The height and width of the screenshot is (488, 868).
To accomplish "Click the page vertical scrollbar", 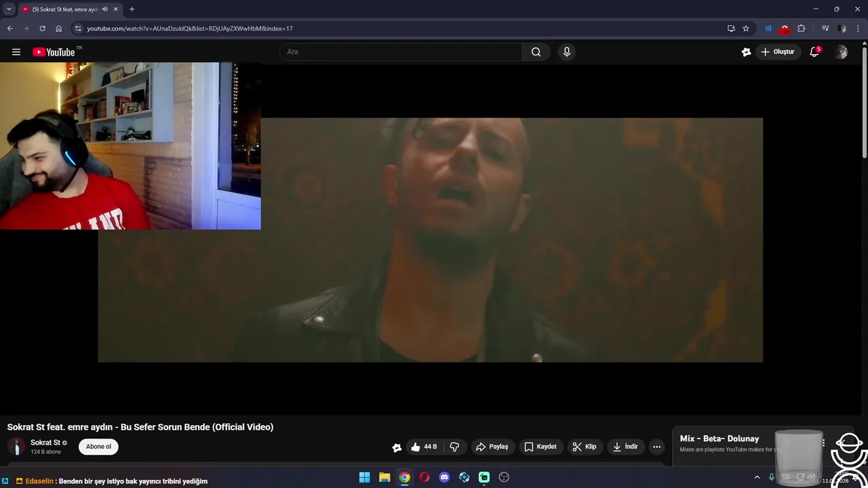I will tap(864, 102).
